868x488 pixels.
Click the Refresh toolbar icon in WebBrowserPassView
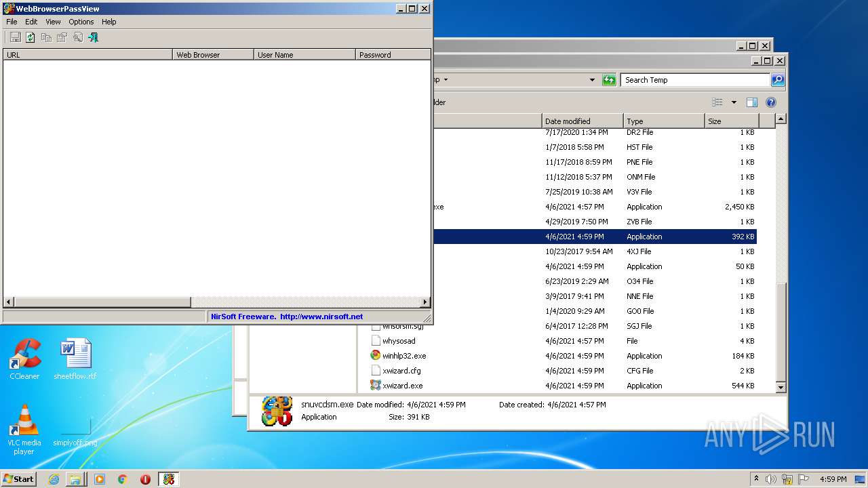pyautogui.click(x=31, y=37)
